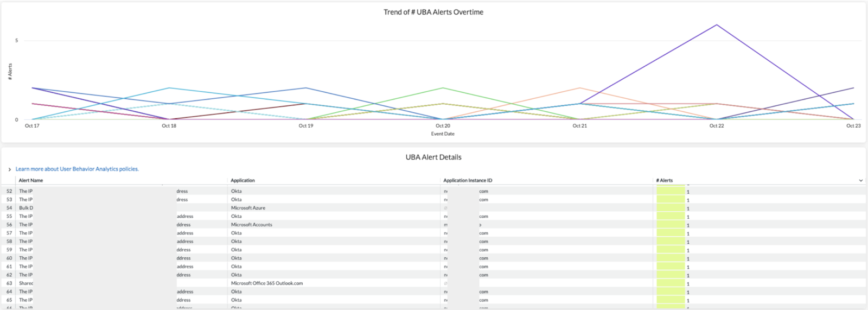Image resolution: width=868 pixels, height=310 pixels.
Task: Click the Trend of # UBA Alerts Overtime title
Action: pos(433,12)
